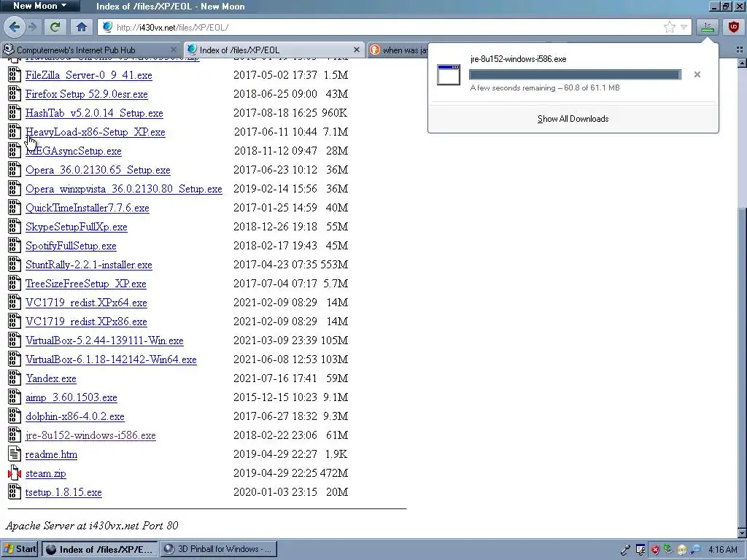
Task: Close the Index of /files/XP/EOL tab
Action: pos(356,50)
